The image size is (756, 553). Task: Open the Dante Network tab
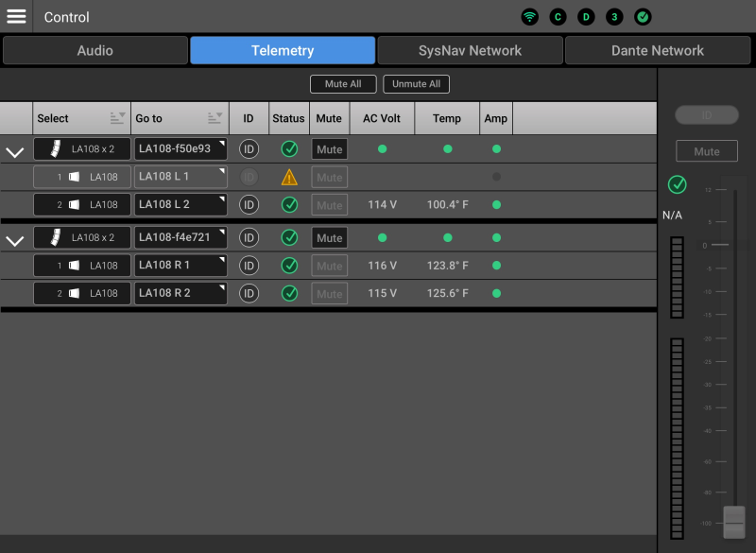tap(657, 50)
